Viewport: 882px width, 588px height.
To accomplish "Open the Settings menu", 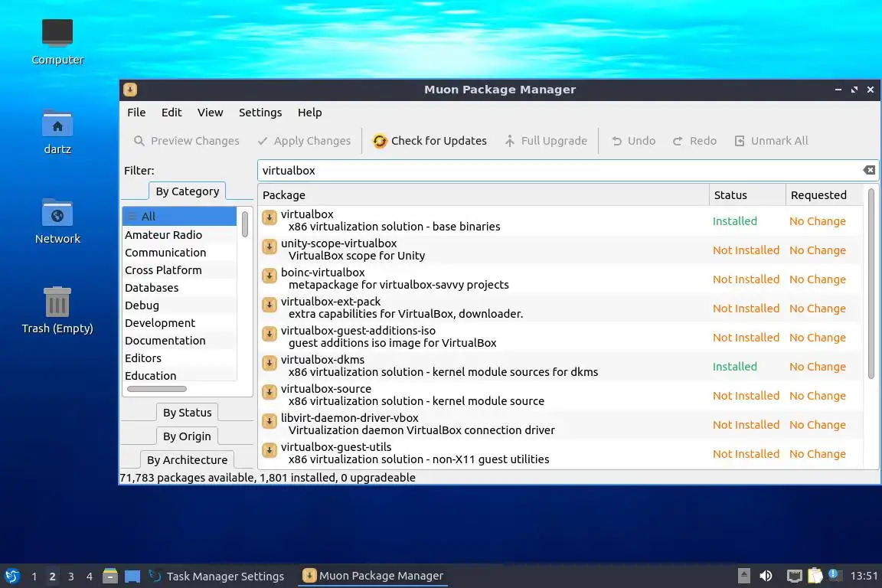I will (260, 112).
